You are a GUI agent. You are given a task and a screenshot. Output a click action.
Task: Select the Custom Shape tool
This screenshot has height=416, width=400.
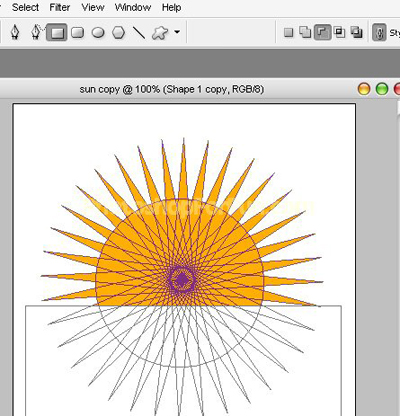[x=160, y=33]
